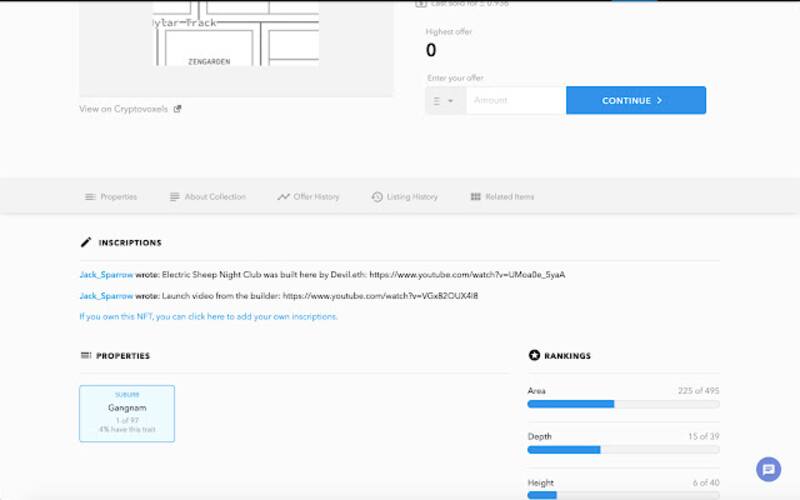800x500 pixels.
Task: Click the add your own inscriptions link
Action: tap(208, 316)
